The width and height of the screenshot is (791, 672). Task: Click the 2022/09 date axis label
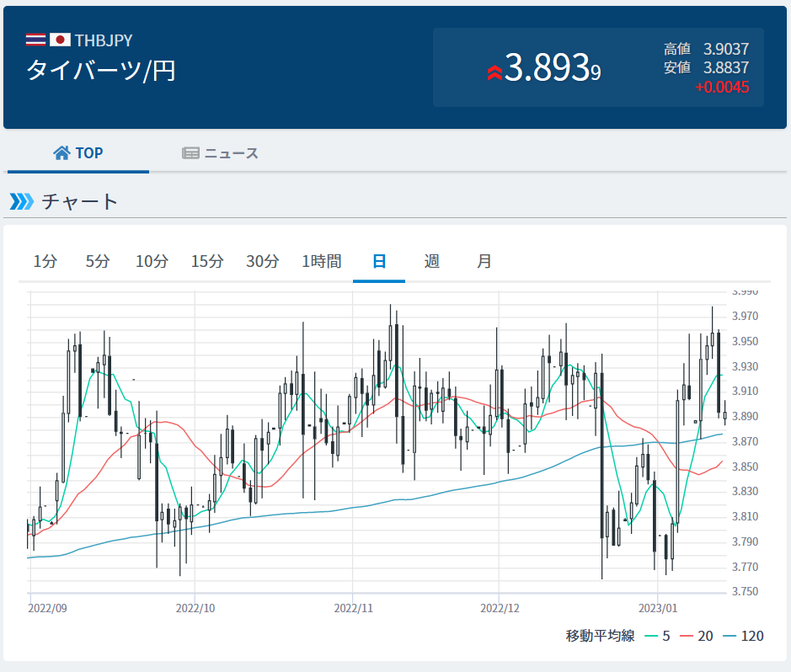[x=47, y=609]
